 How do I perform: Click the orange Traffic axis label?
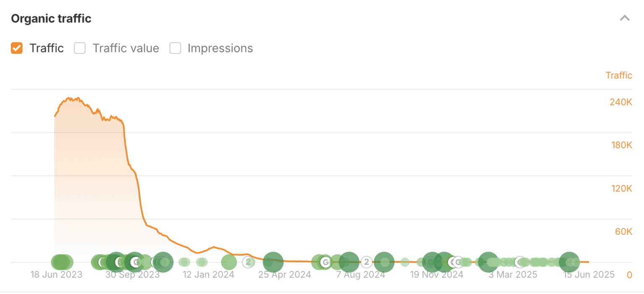click(618, 76)
